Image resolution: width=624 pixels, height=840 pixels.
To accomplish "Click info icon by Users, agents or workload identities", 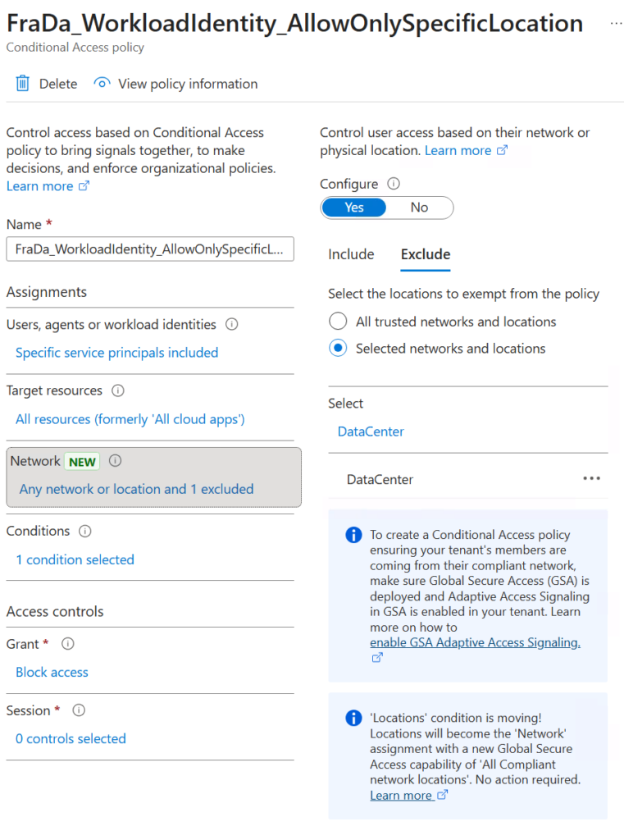I will point(232,324).
